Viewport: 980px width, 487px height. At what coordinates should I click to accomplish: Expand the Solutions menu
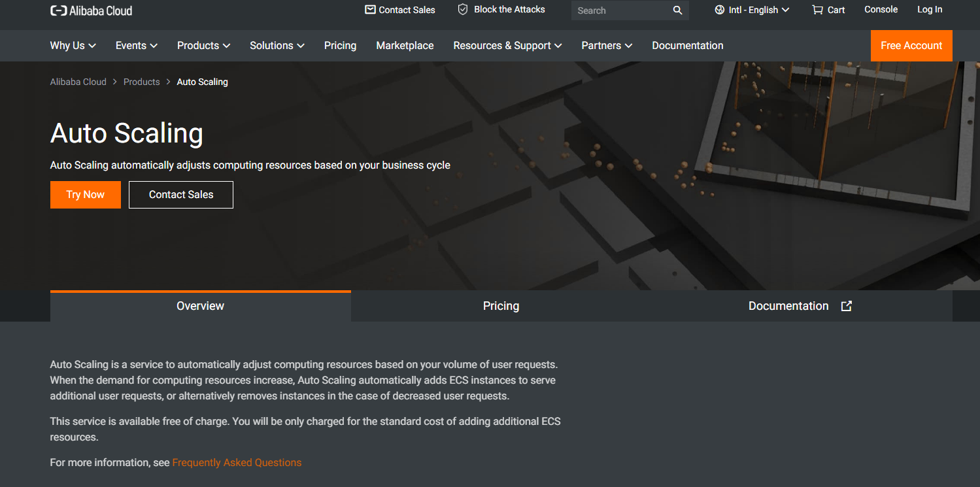pos(277,46)
